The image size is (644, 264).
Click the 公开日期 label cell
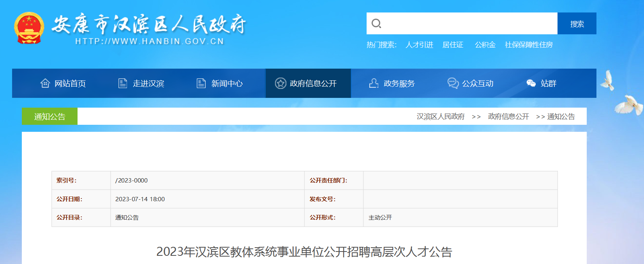(x=81, y=199)
